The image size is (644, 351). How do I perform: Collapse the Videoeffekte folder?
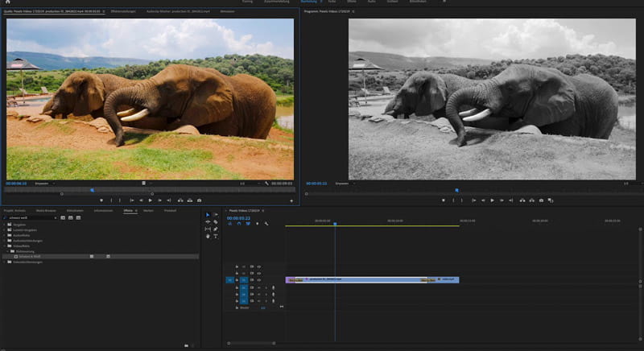click(x=4, y=246)
